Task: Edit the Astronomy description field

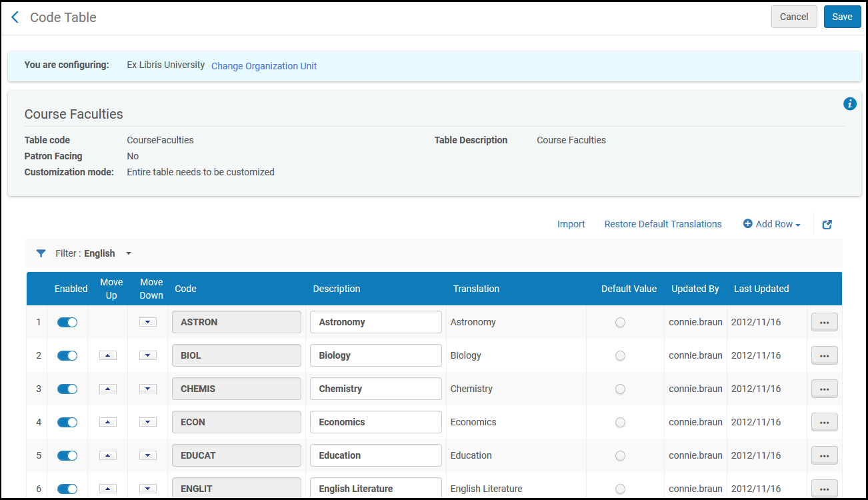Action: tap(376, 322)
